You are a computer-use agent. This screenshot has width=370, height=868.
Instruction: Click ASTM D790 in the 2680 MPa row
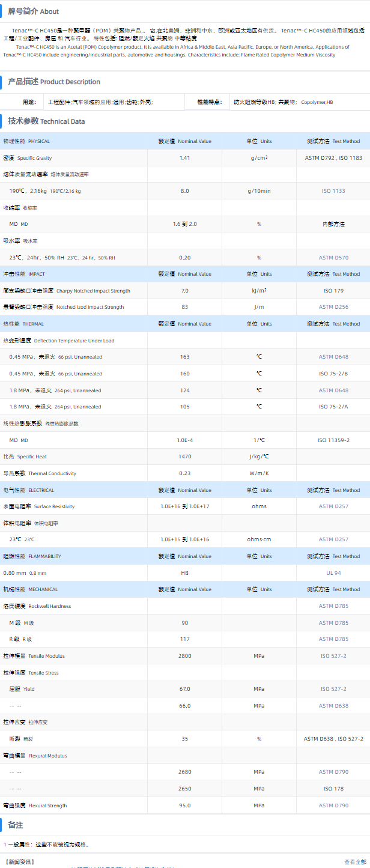coord(333,772)
